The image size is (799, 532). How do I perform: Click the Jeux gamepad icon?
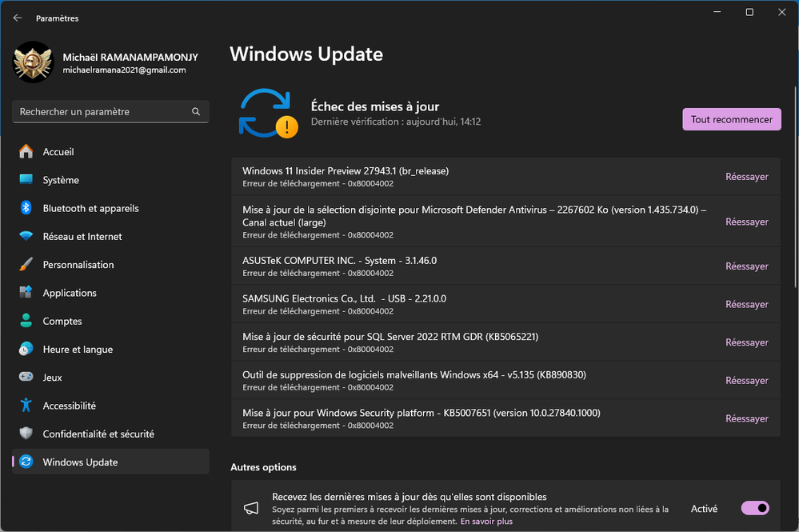[x=26, y=377]
